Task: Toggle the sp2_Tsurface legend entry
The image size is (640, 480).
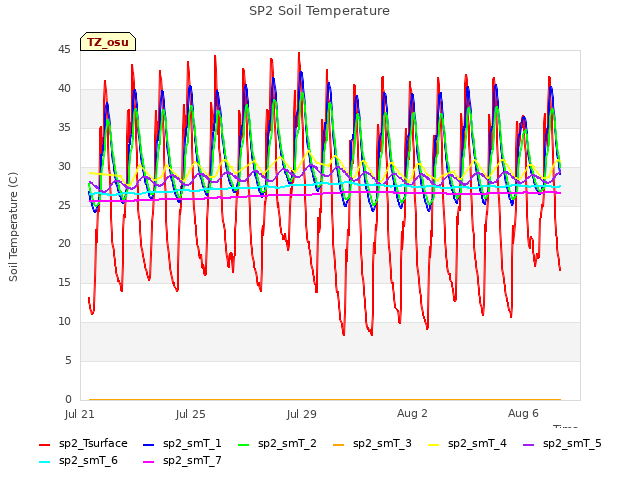Action: click(83, 444)
